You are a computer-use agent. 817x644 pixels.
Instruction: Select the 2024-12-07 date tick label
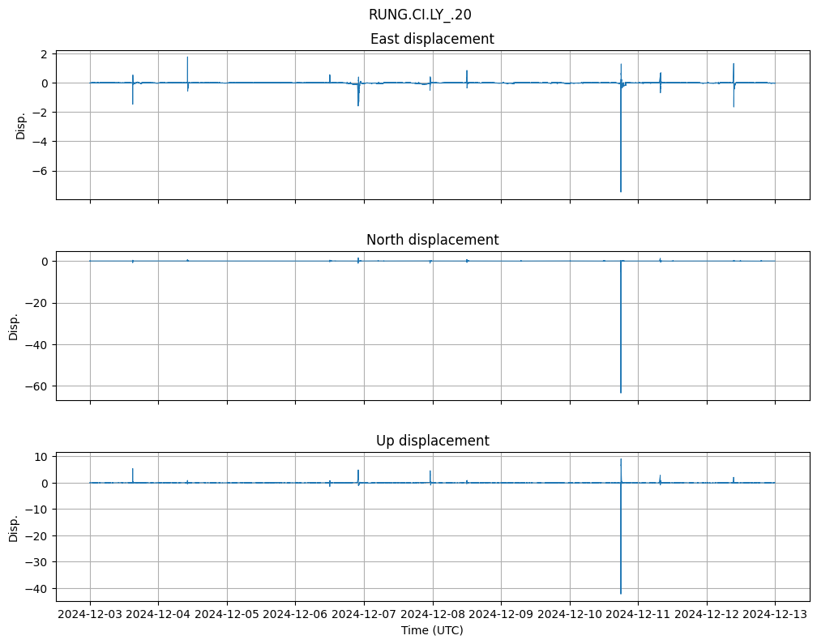364,614
